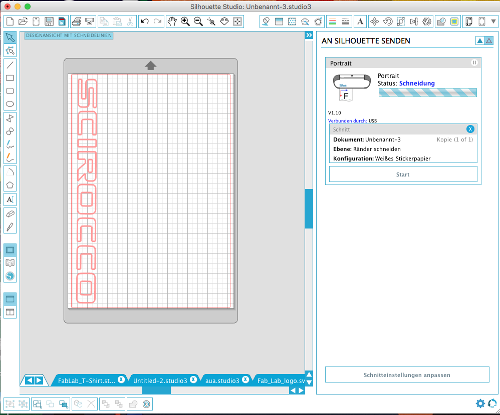500x415 pixels.
Task: Click the Portrait cutter device thumbnail
Action: pos(351,87)
